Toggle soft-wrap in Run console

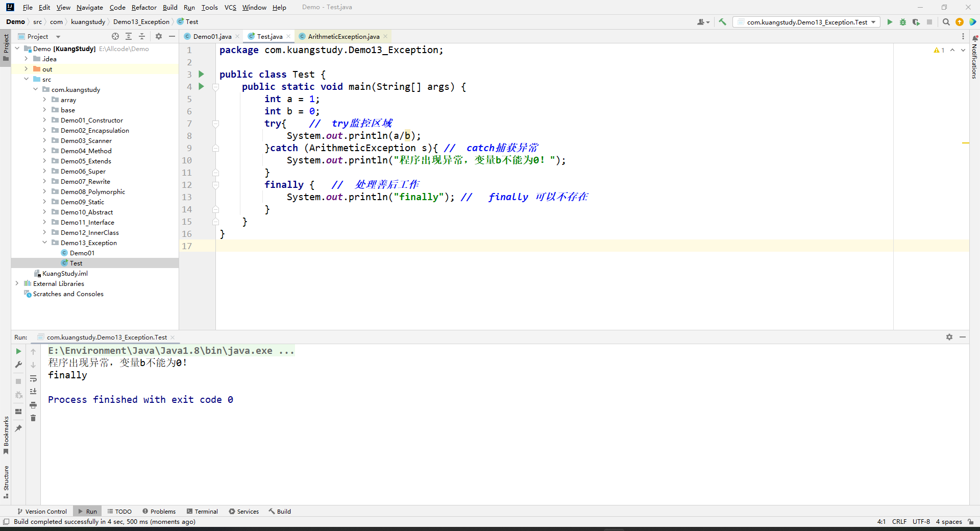pos(33,378)
